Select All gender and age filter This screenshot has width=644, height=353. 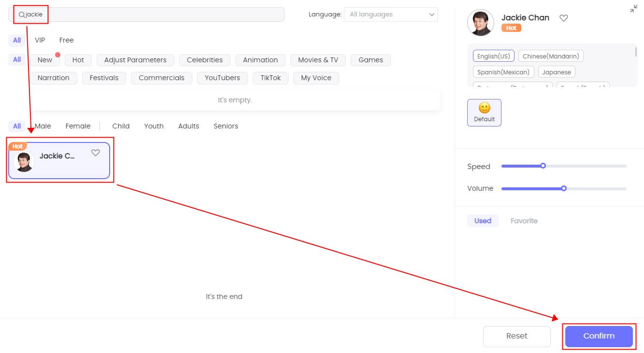[x=17, y=126]
